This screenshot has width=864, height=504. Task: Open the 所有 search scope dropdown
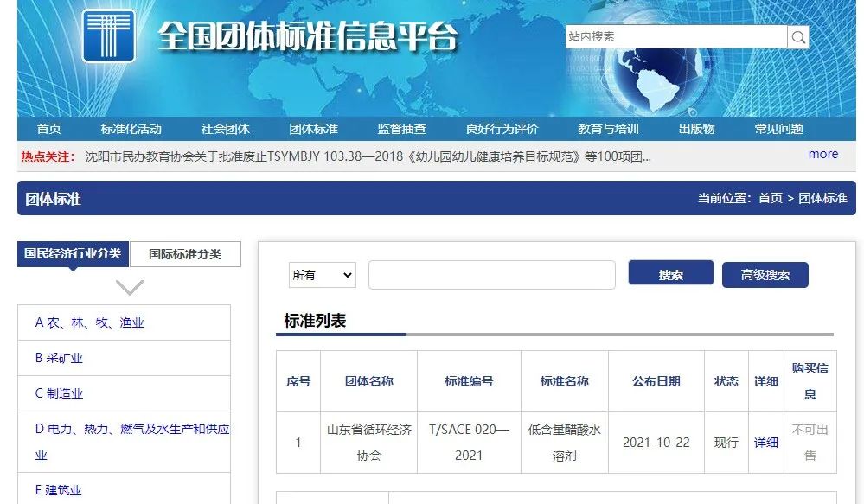[x=323, y=275]
